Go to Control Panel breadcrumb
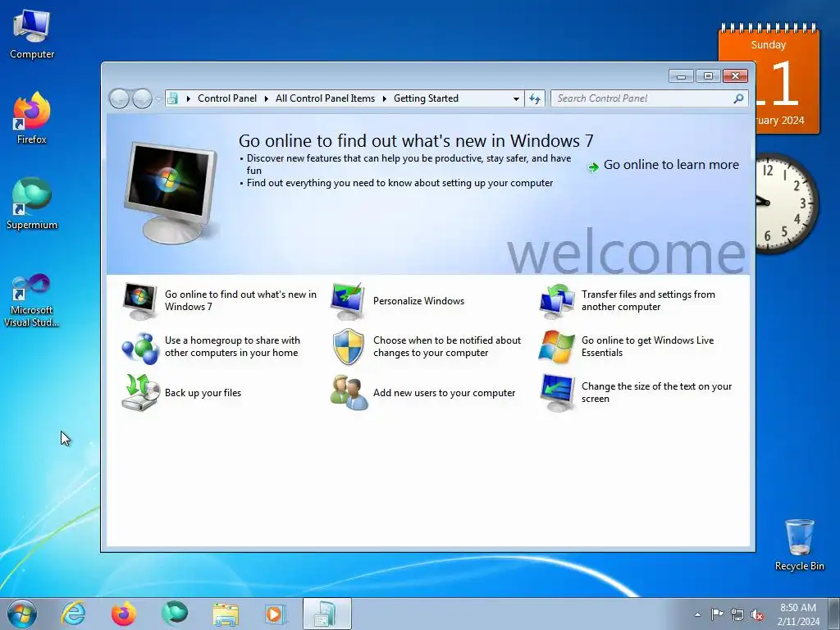 click(227, 98)
